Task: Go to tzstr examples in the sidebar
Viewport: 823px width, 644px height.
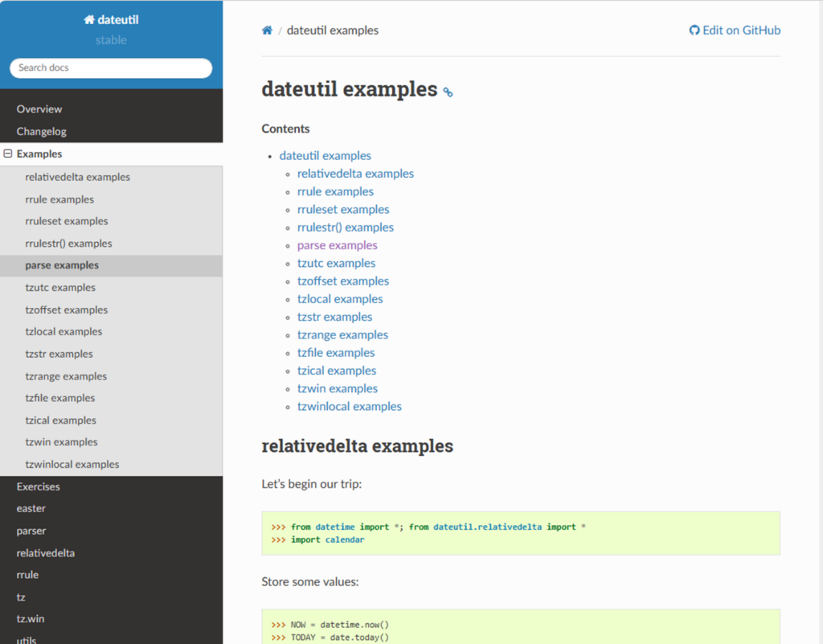Action: [x=59, y=354]
